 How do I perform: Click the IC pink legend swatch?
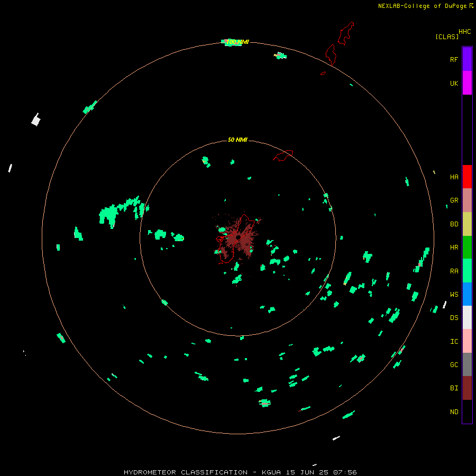[467, 341]
